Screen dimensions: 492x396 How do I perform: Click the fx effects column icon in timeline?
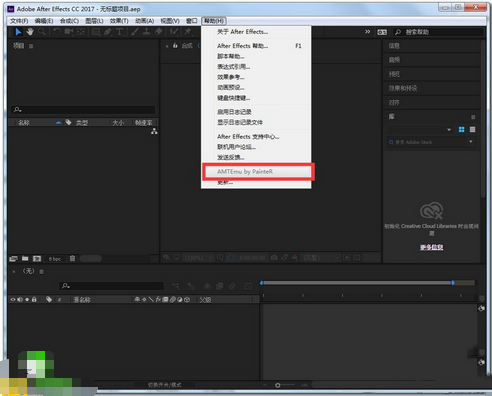point(158,299)
